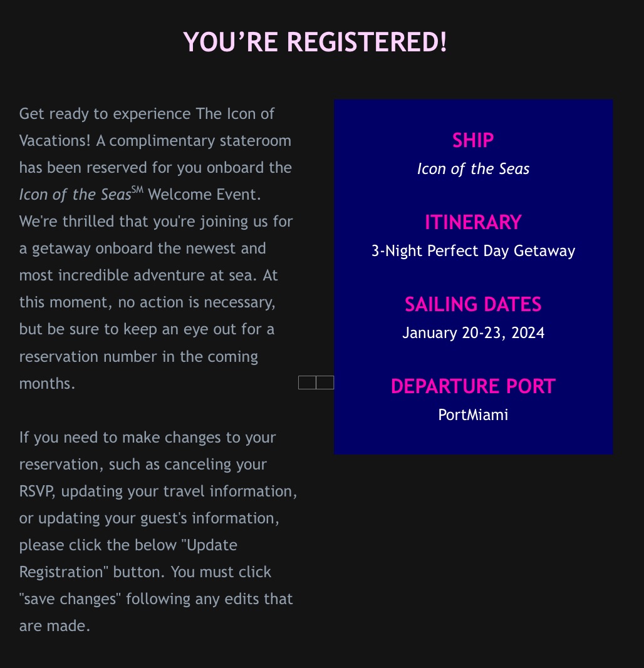Image resolution: width=644 pixels, height=668 pixels.
Task: Click the "YOU'RE REGISTERED!" heading
Action: 315,42
